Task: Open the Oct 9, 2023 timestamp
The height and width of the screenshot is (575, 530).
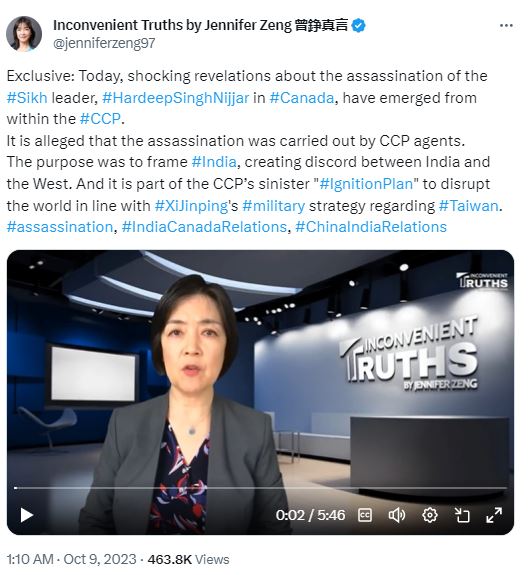Action: (x=100, y=560)
